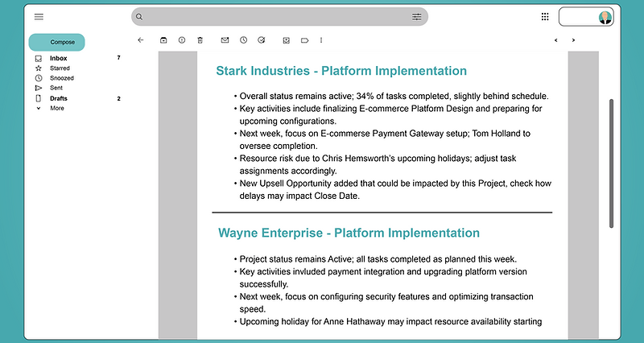Open the hamburger main menu

click(x=39, y=17)
